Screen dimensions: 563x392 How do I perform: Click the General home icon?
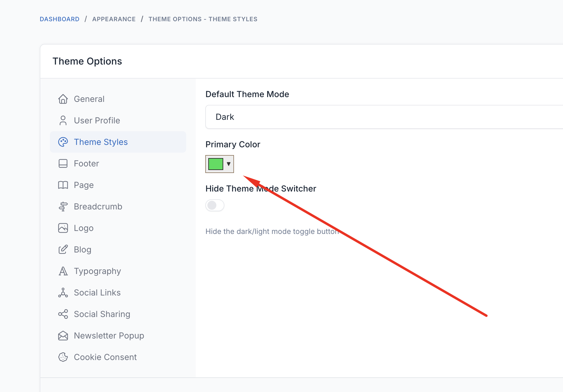[63, 99]
